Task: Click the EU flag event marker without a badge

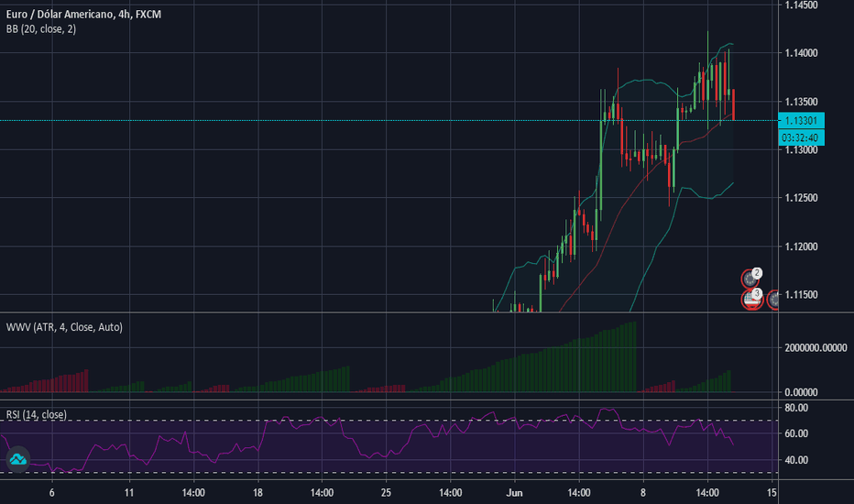Action: tap(773, 299)
